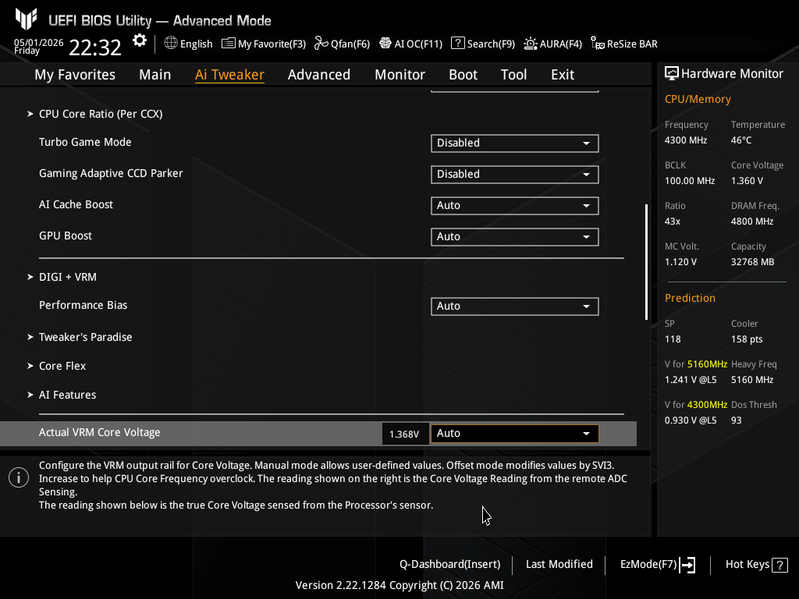Image resolution: width=799 pixels, height=599 pixels.
Task: Click the globe English language icon
Action: pos(171,43)
